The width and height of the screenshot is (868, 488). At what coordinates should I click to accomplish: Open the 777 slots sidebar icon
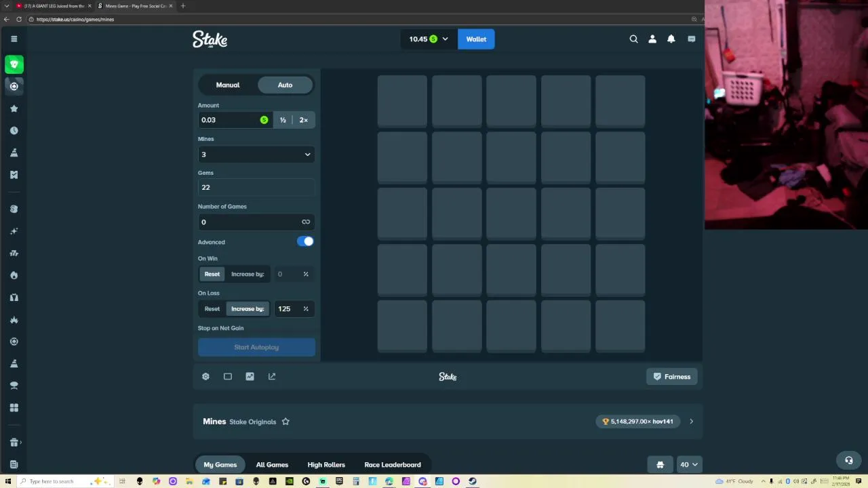point(14,253)
